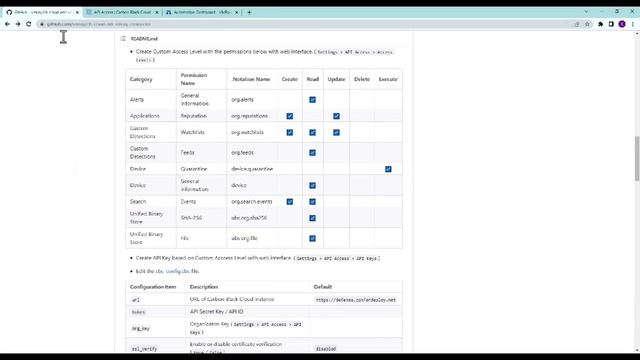640x360 pixels.
Task: Toggle Read checkbox for org.watchlists
Action: coord(312,132)
